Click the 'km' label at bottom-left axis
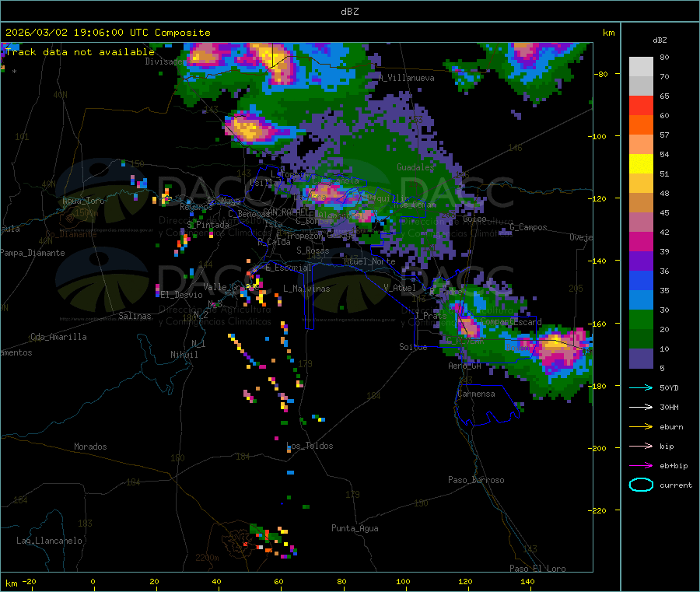 11,583
